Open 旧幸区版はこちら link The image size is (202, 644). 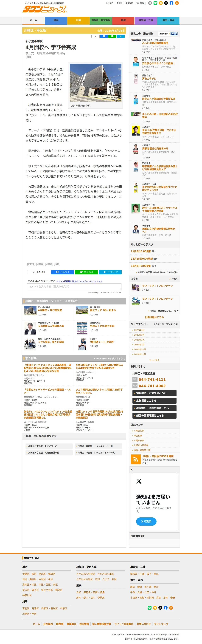[x=154, y=317]
